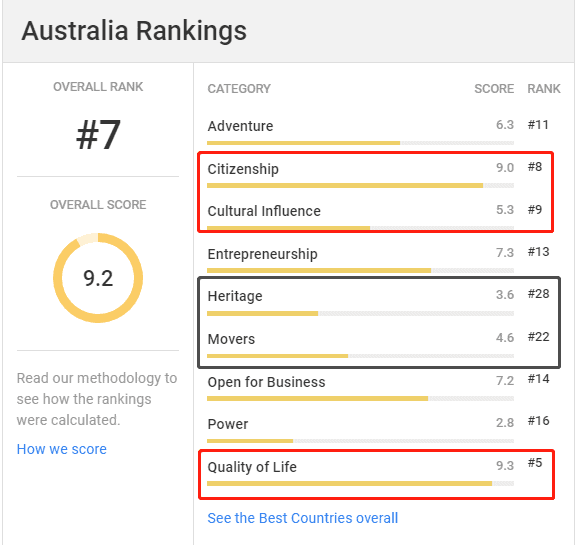Click the #5 rank for Quality of Life
The height and width of the screenshot is (545, 575).
coord(535,463)
